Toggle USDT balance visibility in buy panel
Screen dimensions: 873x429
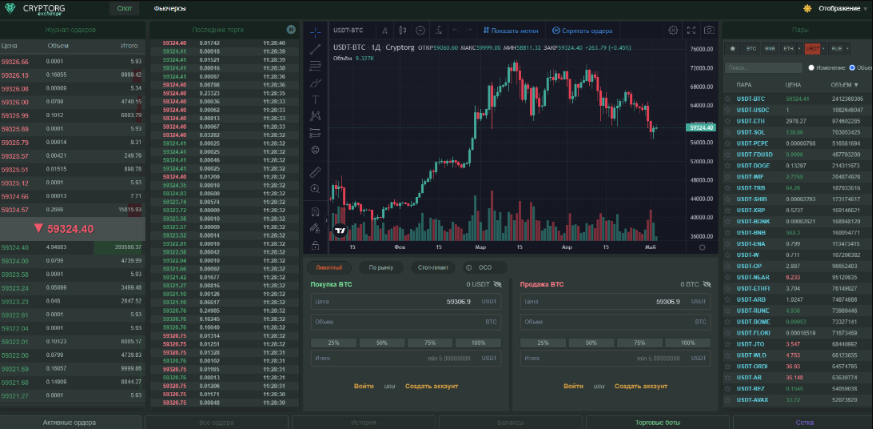497,284
